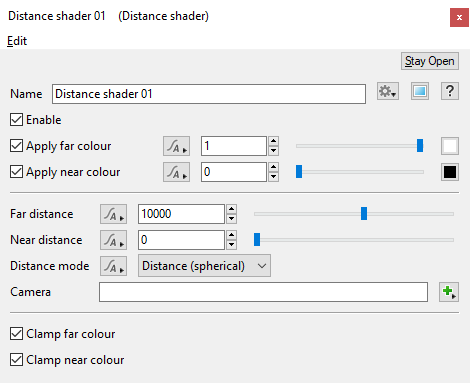Uncheck Apply near colour
This screenshot has width=470, height=383.
coord(16,172)
